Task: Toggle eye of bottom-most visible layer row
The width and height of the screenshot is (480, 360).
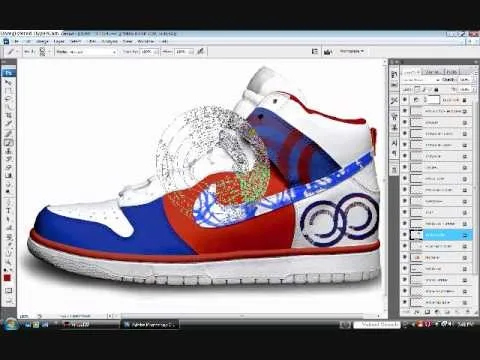Action: coord(405,302)
